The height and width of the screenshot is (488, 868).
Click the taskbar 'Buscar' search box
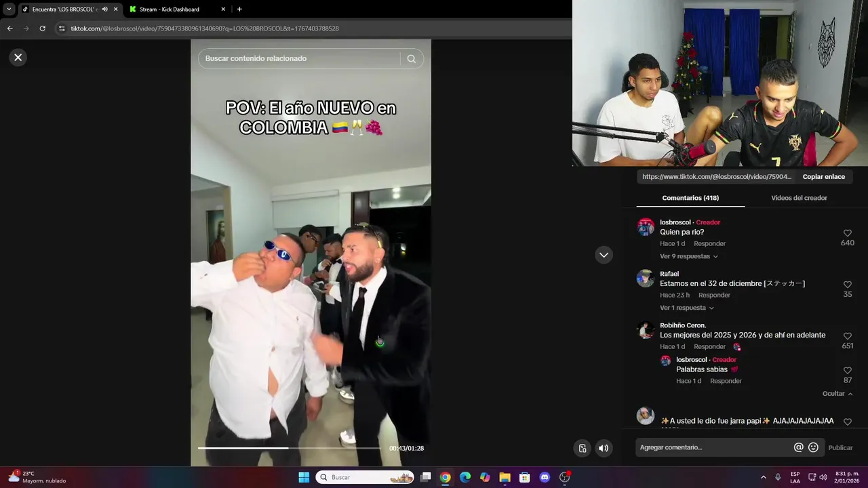pos(366,477)
